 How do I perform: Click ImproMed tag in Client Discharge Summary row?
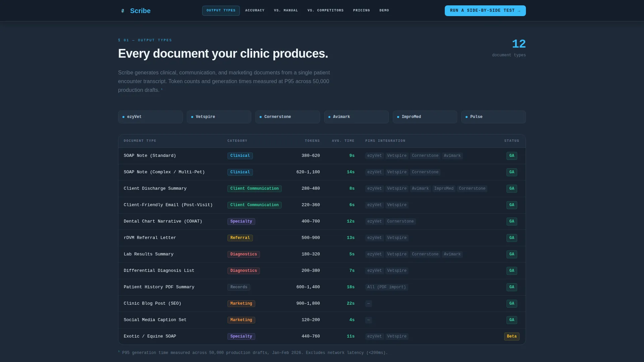pyautogui.click(x=444, y=189)
